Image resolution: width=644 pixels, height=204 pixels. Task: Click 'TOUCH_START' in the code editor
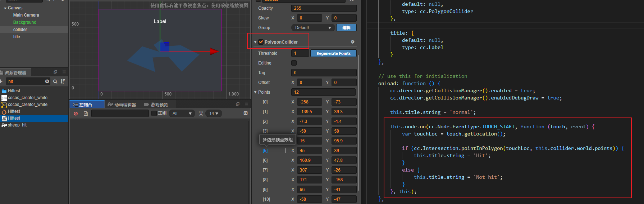pos(498,127)
